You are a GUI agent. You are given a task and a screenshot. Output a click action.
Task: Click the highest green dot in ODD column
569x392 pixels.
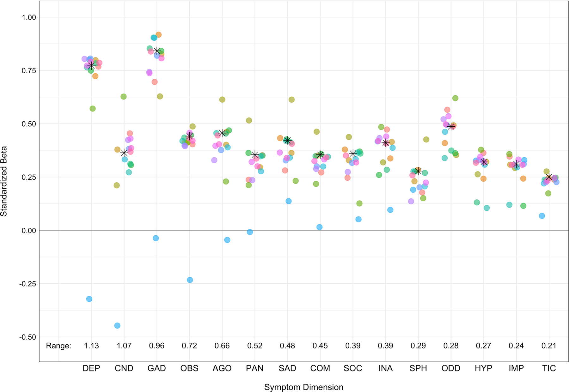tap(456, 98)
